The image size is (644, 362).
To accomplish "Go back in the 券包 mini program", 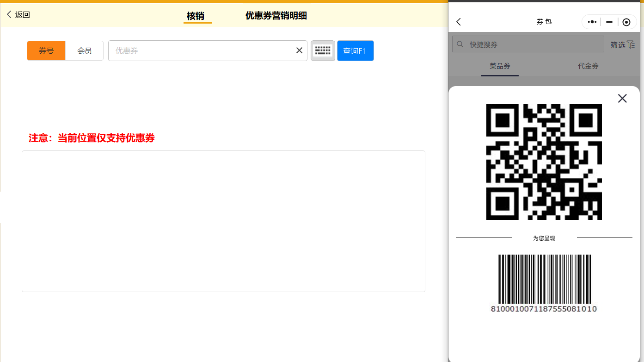I will [x=459, y=22].
